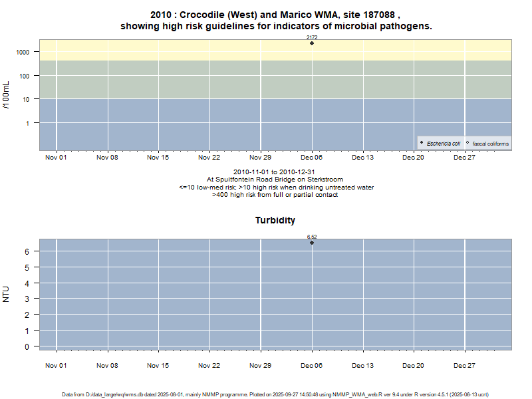
Task: Click 'Dec 27' on the microbial chart axis
Action: point(464,158)
